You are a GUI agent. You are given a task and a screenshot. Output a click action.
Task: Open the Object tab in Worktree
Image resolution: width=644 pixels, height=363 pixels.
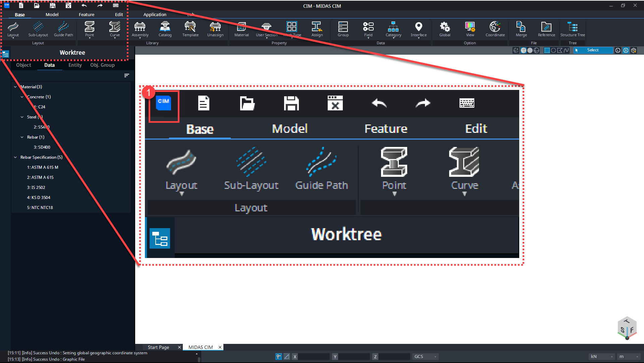click(23, 65)
